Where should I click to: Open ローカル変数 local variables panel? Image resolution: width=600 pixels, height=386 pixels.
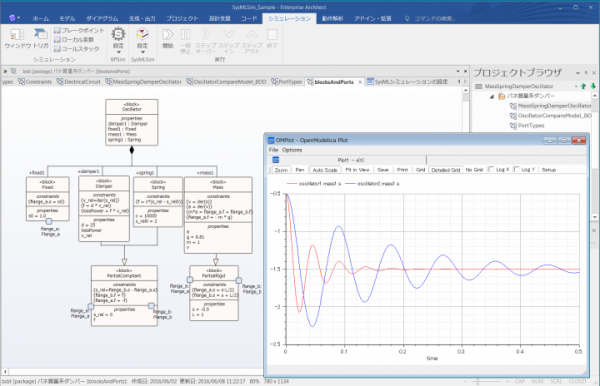point(74,39)
